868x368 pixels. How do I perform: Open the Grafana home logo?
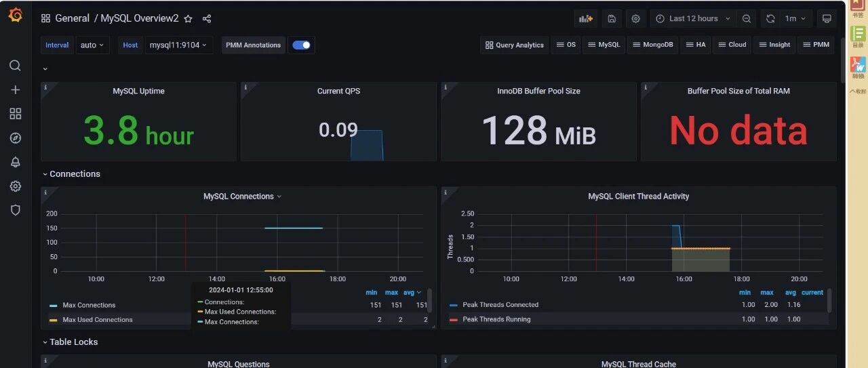tap(16, 16)
